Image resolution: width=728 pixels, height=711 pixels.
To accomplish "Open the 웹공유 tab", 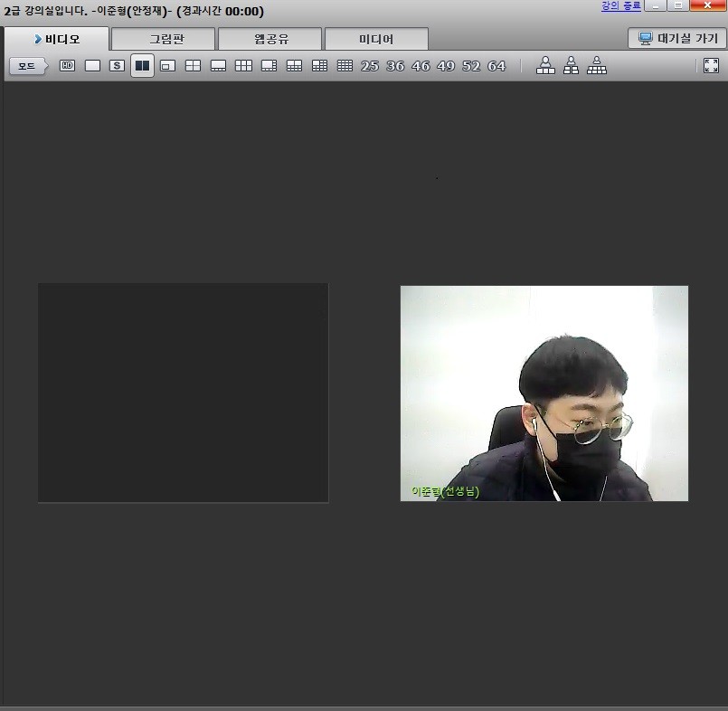I will tap(269, 39).
